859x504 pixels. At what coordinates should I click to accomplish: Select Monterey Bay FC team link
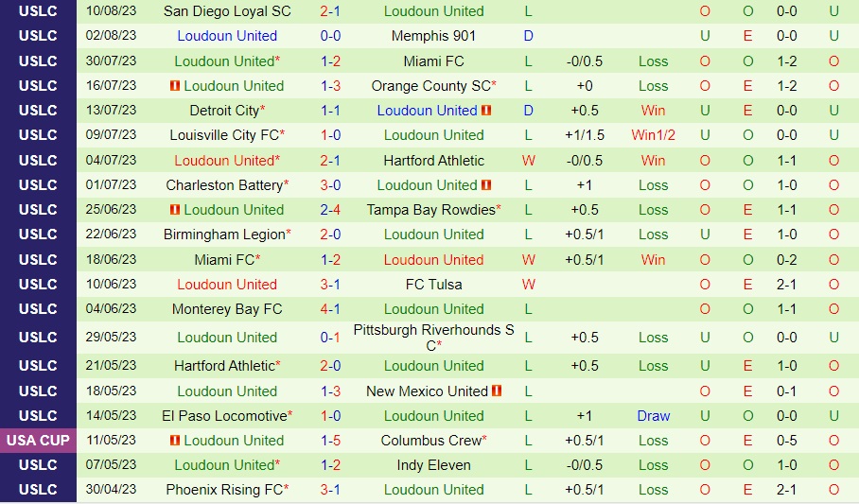[227, 309]
